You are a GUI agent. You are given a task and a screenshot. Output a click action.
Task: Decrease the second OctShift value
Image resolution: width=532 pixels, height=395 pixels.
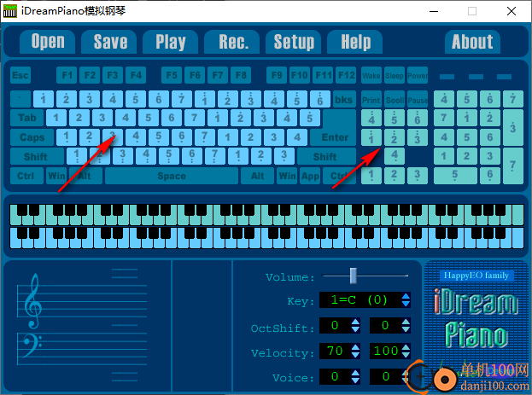tap(406, 329)
